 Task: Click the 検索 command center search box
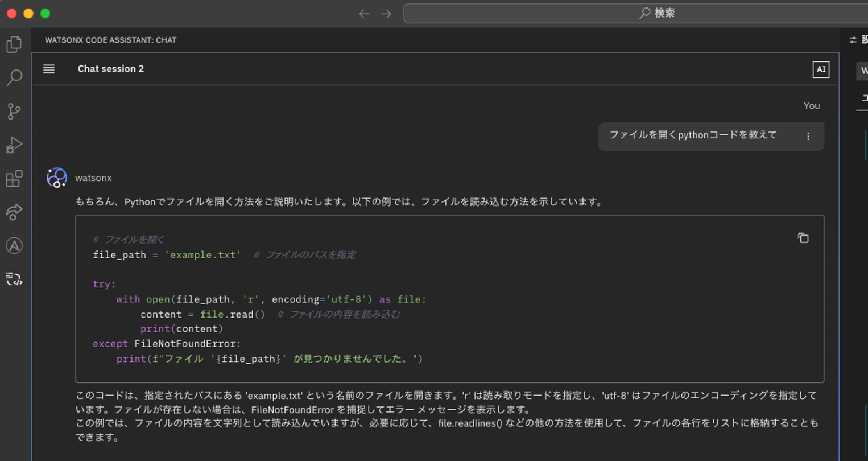pos(636,13)
